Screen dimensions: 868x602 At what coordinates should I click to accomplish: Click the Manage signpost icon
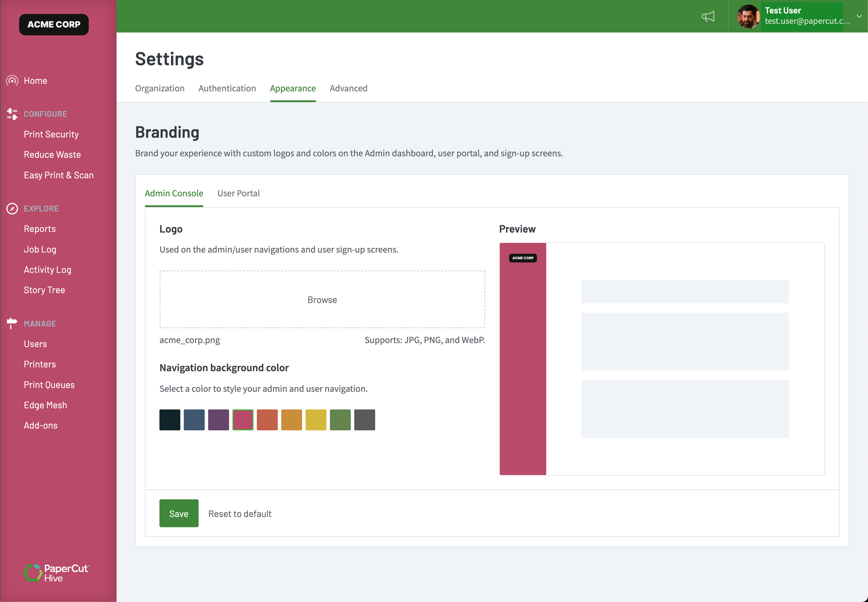[12, 323]
